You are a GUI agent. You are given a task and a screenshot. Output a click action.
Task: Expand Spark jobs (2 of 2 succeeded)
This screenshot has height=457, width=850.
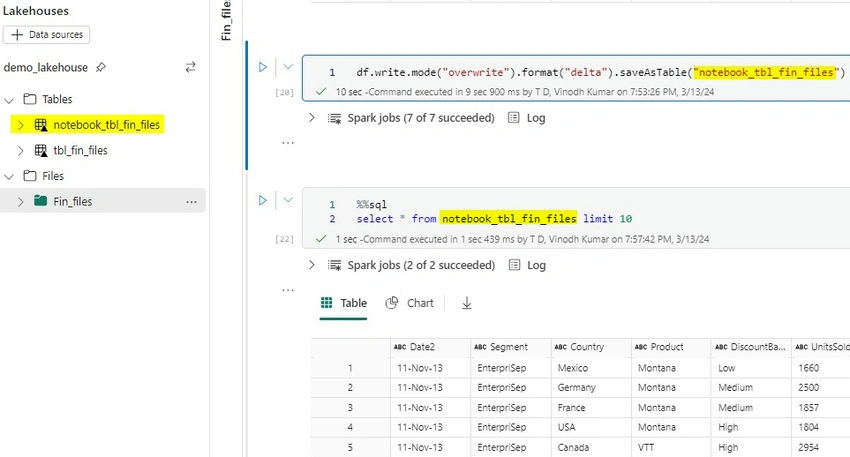[312, 265]
